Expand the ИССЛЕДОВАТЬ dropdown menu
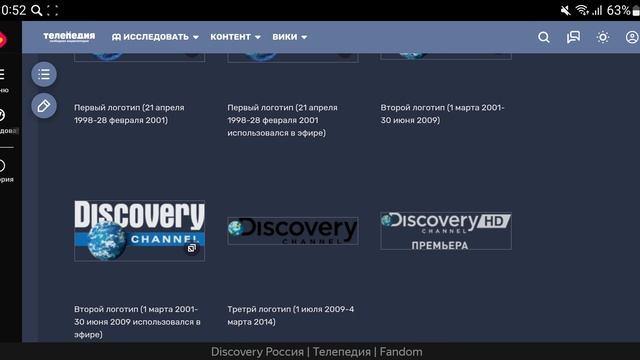This screenshot has height=360, width=640. 155,37
